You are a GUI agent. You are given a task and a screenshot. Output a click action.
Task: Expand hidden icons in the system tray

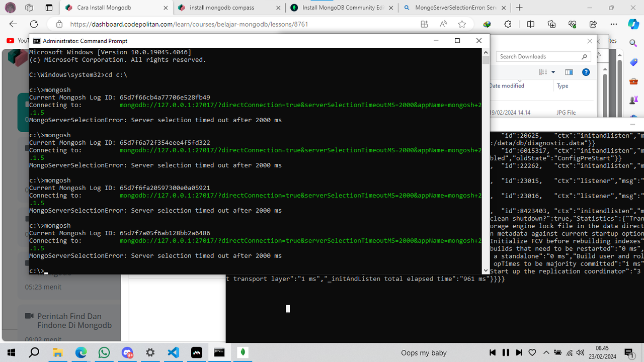tap(546, 352)
